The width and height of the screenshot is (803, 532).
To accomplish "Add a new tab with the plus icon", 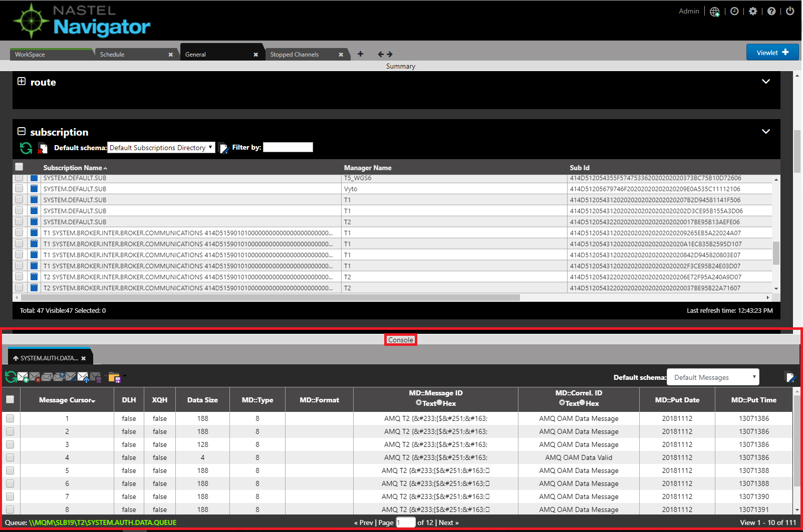I will click(x=360, y=54).
